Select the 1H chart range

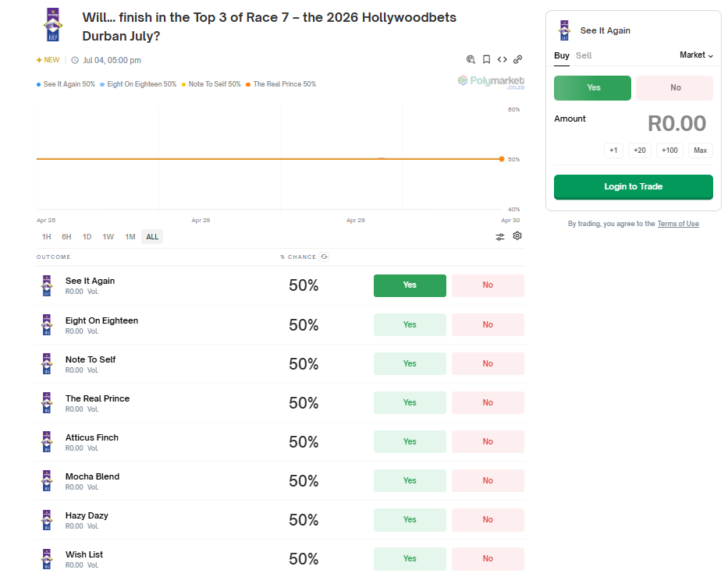(x=47, y=236)
